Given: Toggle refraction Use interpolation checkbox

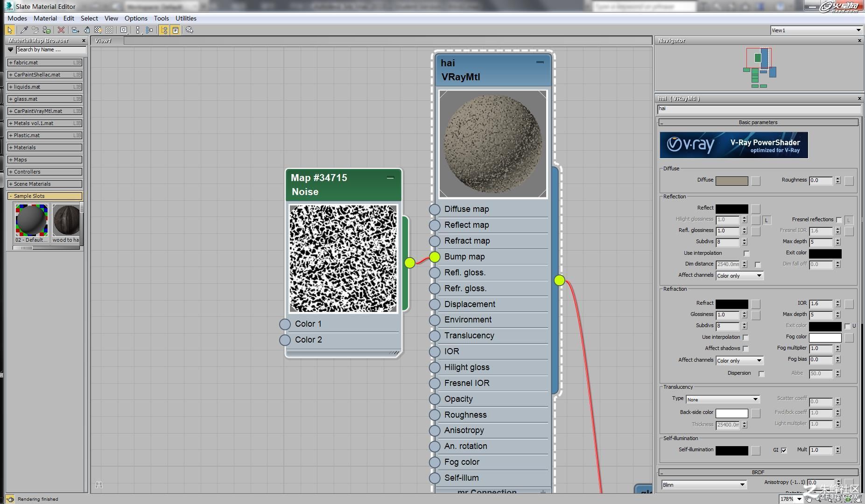Looking at the screenshot, I should [745, 337].
